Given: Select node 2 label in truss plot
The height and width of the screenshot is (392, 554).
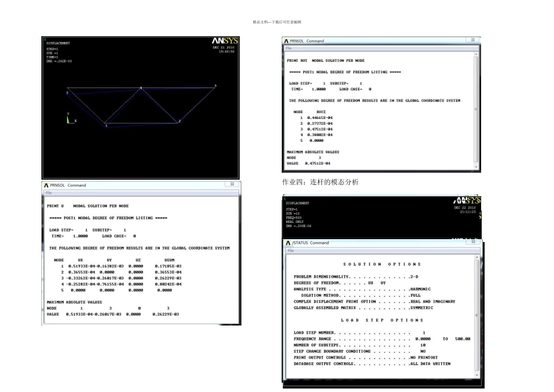Looking at the screenshot, I should (x=180, y=121).
